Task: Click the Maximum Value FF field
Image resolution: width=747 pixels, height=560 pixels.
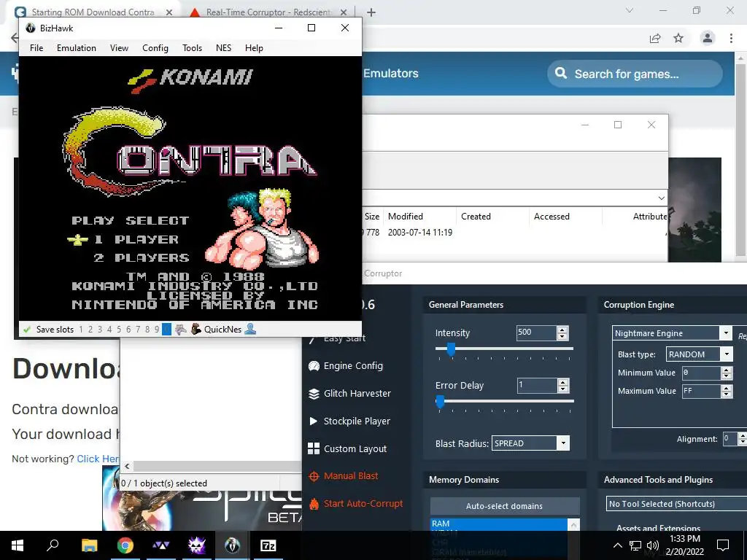Action: coord(701,391)
